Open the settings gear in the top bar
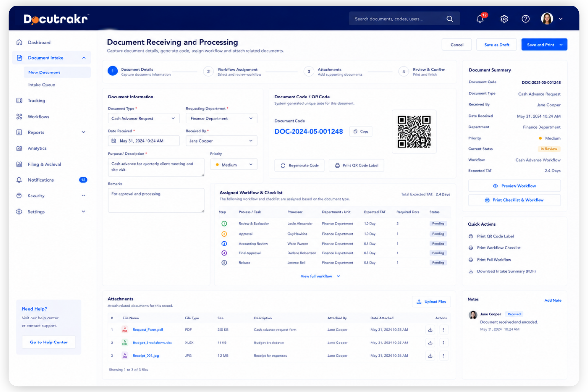 (504, 19)
